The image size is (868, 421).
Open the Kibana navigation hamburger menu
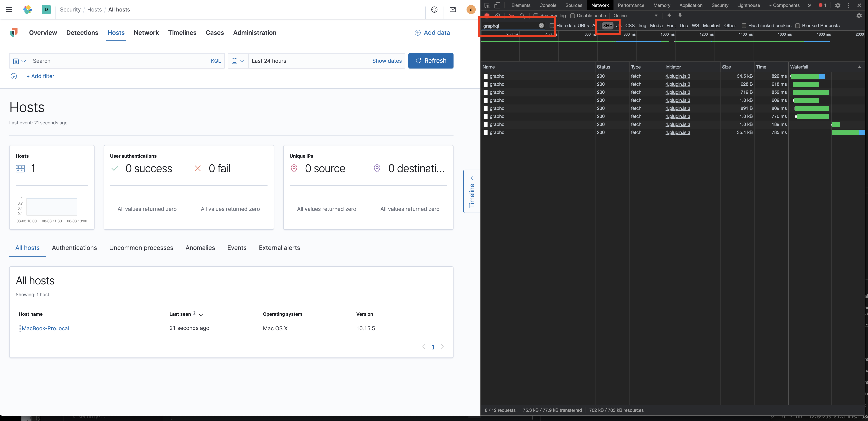tap(9, 9)
